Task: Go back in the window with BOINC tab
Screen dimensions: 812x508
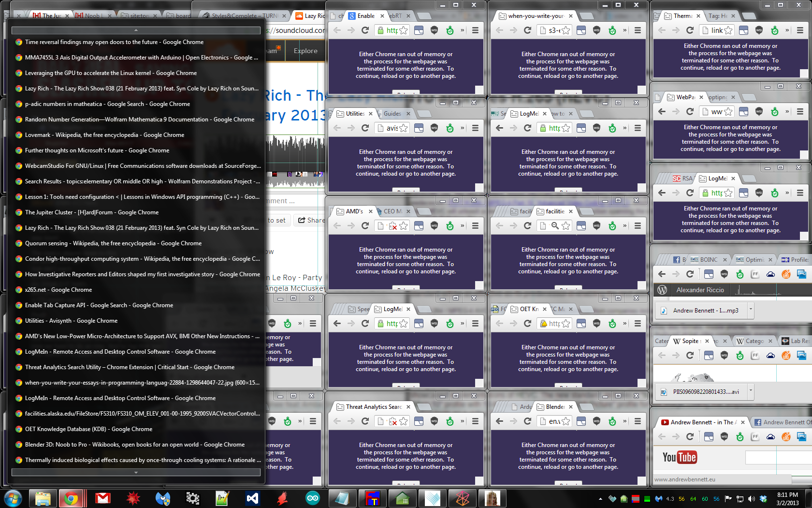Action: point(662,274)
